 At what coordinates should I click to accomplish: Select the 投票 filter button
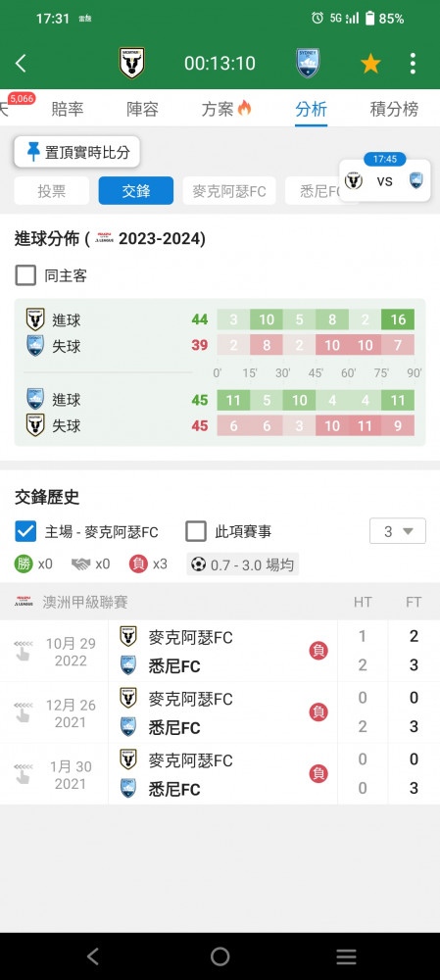tap(52, 191)
